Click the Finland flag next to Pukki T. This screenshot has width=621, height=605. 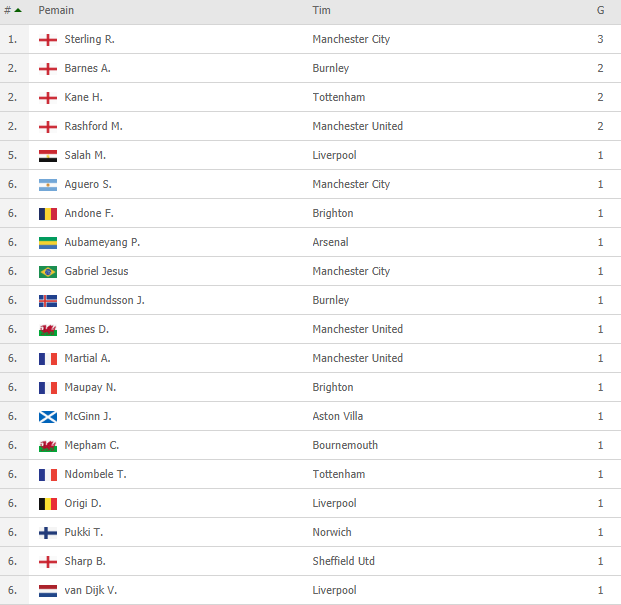point(47,533)
